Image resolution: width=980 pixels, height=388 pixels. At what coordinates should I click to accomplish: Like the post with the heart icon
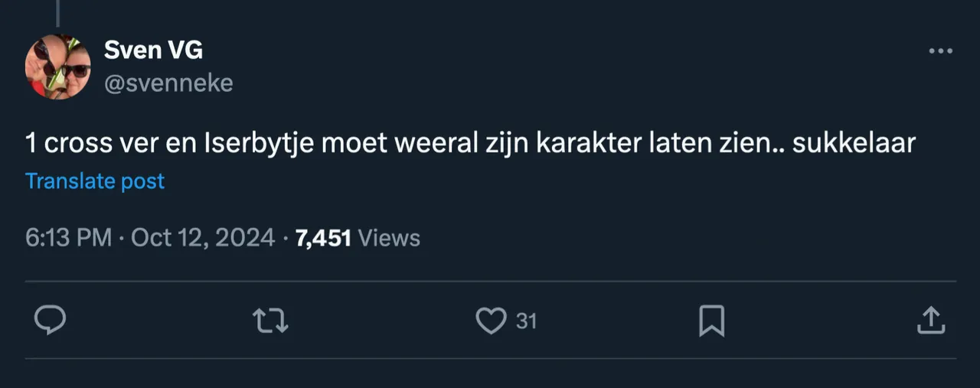tap(491, 321)
